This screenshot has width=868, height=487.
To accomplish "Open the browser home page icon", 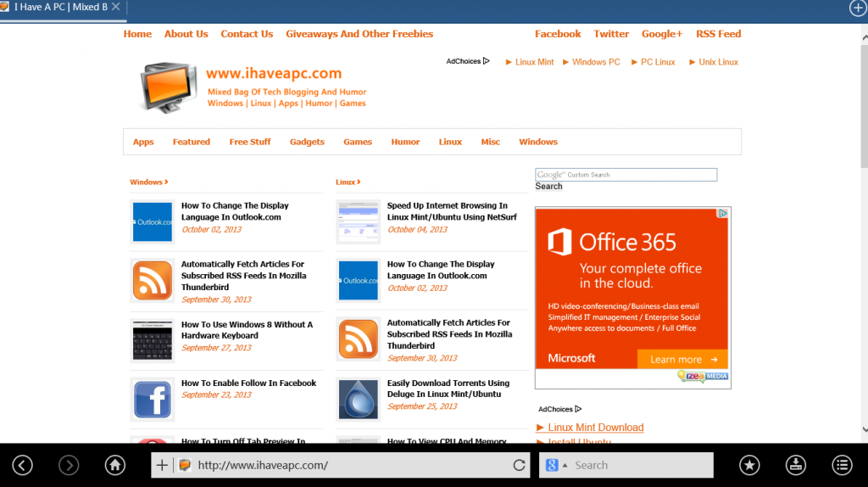I will pyautogui.click(x=115, y=465).
